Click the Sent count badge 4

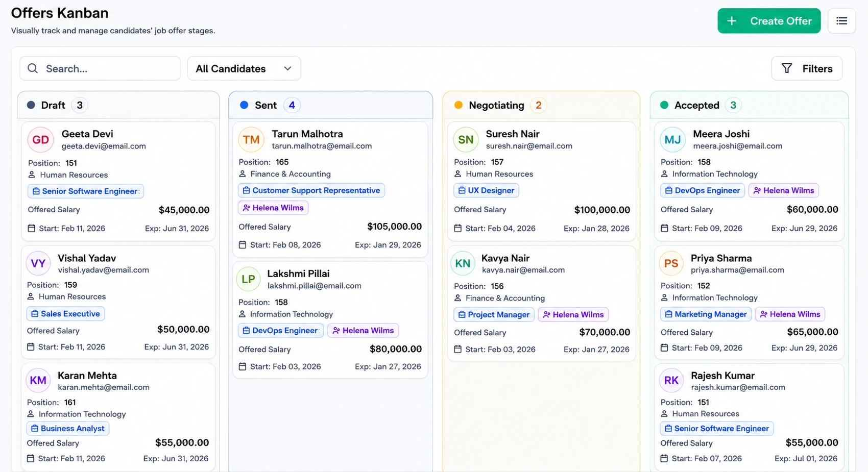[x=292, y=105]
